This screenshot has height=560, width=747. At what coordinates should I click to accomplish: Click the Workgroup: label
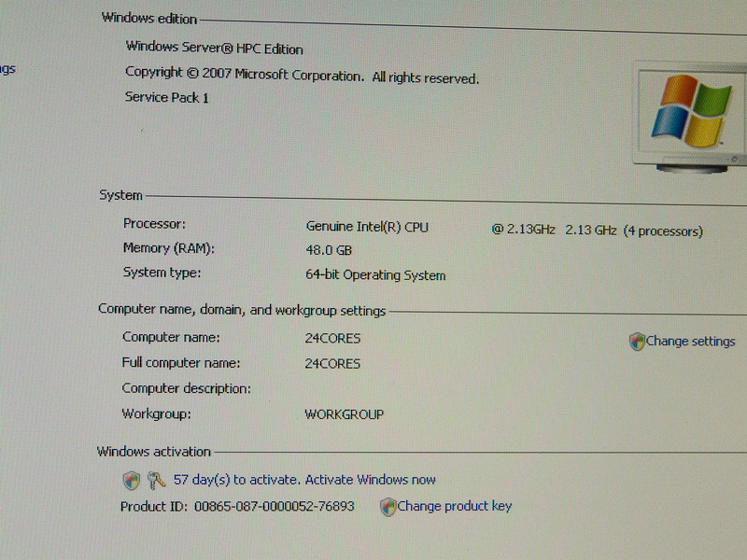156,413
